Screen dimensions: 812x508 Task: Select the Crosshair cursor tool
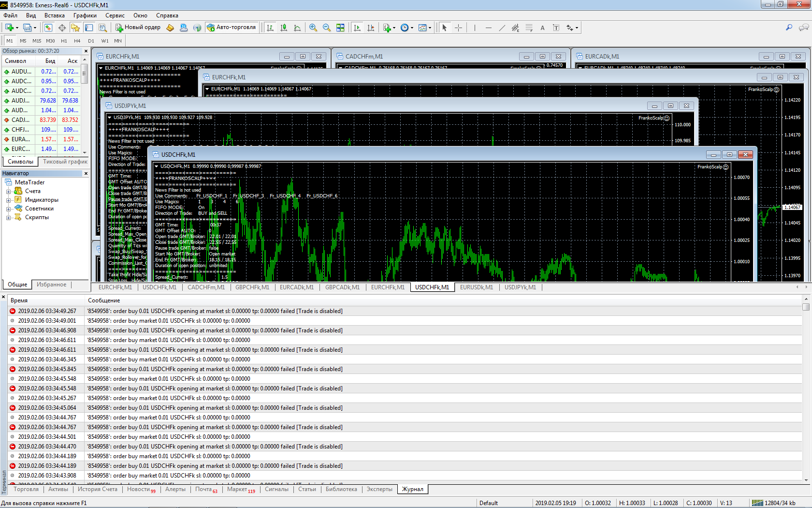tap(458, 28)
